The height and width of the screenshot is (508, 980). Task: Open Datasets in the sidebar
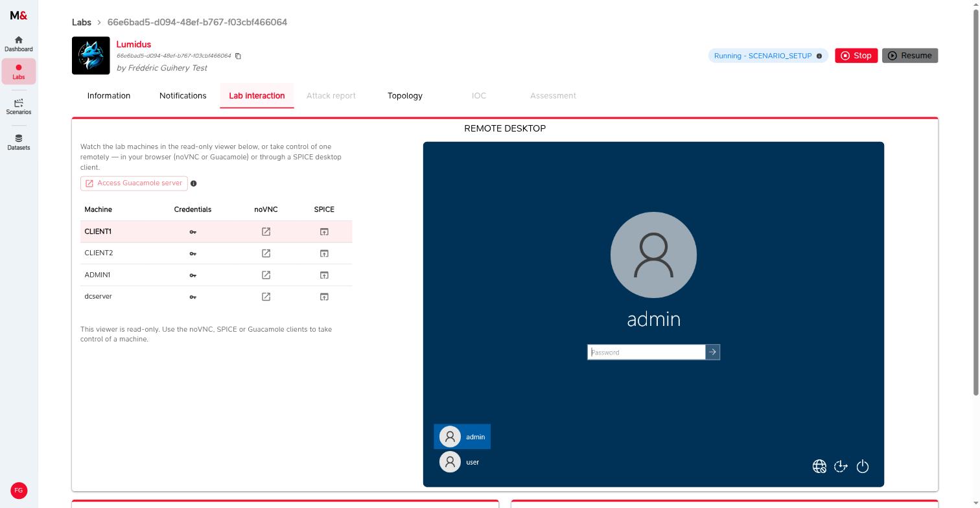pos(18,142)
